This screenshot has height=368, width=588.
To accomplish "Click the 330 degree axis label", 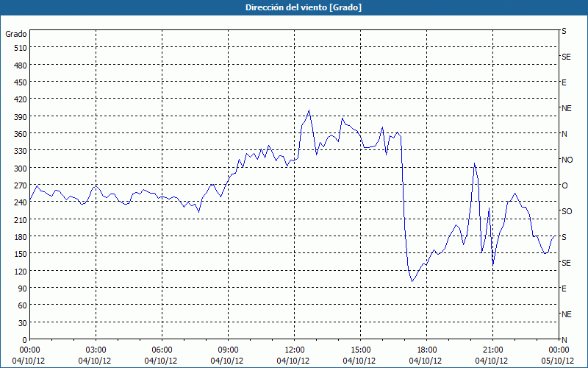I will (21, 151).
